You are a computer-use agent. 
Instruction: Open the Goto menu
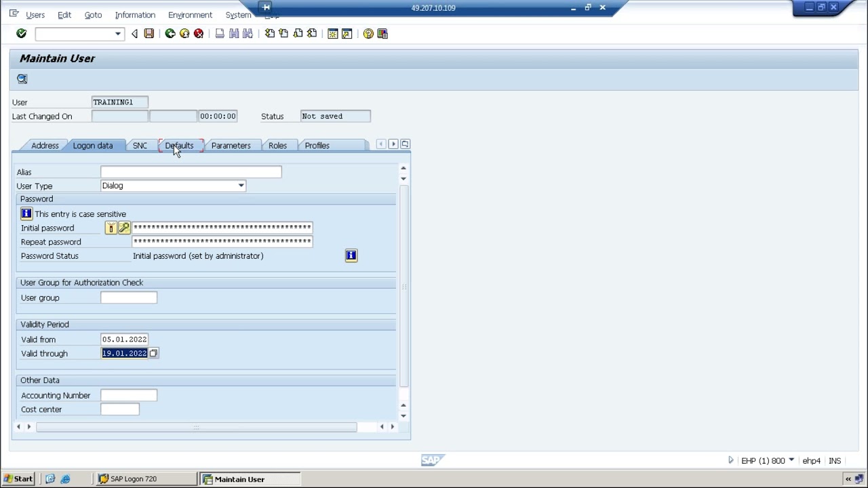(93, 15)
